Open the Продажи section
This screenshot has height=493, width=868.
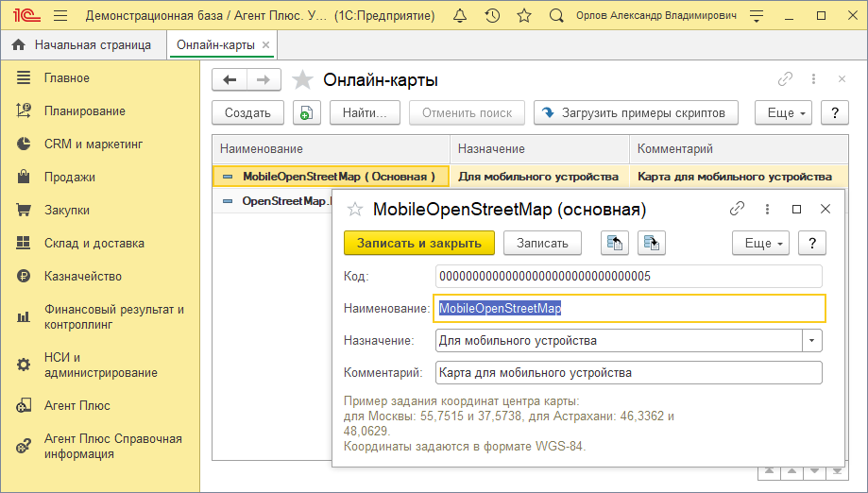(70, 177)
